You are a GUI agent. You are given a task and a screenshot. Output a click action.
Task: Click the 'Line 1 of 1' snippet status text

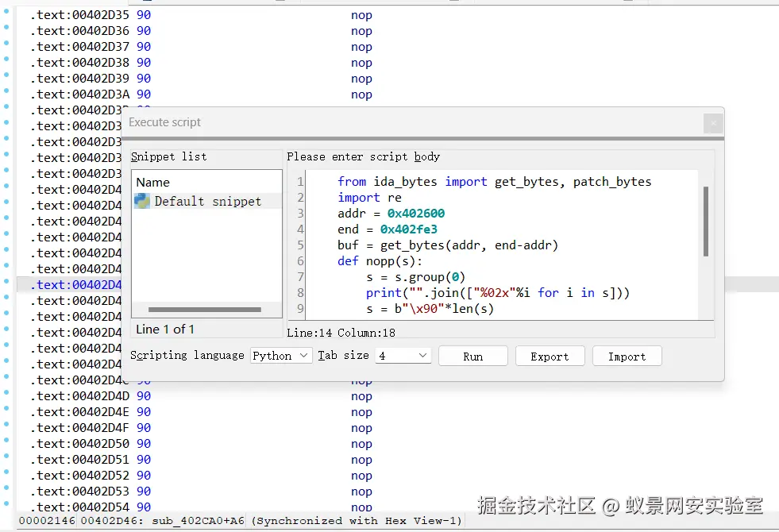click(x=165, y=330)
